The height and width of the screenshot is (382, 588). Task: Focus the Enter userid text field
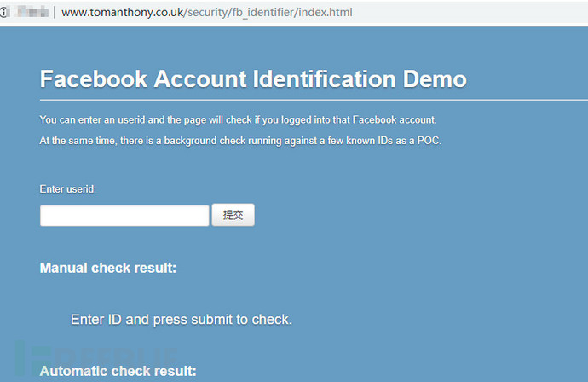[124, 216]
